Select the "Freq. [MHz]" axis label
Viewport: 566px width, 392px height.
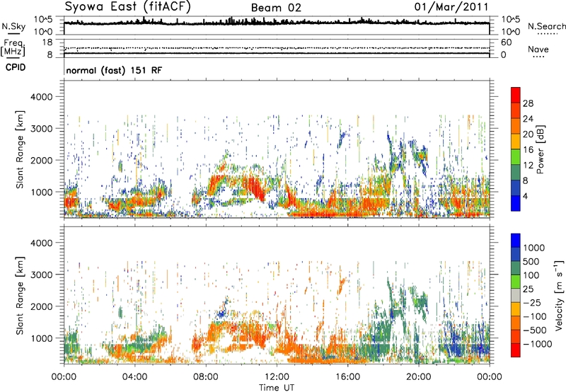tap(13, 48)
